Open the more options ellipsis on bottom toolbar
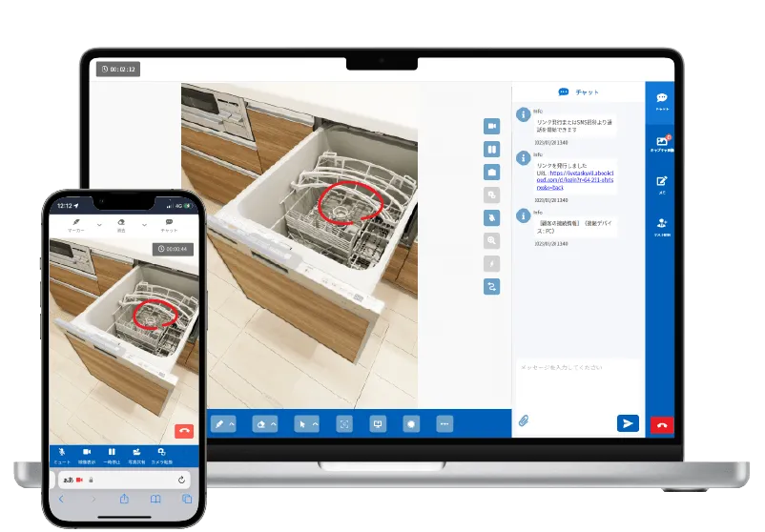This screenshot has height=532, width=765. click(x=444, y=423)
